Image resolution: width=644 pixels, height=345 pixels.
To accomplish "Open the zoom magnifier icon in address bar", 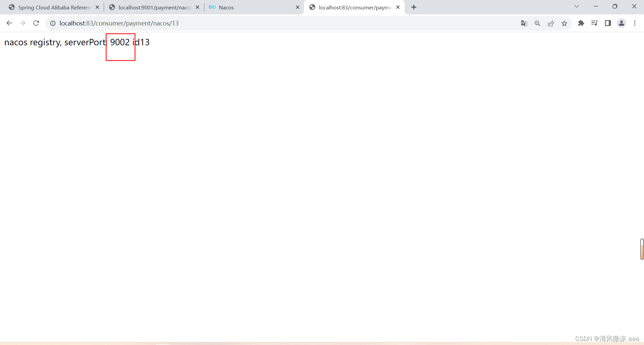I will (537, 23).
